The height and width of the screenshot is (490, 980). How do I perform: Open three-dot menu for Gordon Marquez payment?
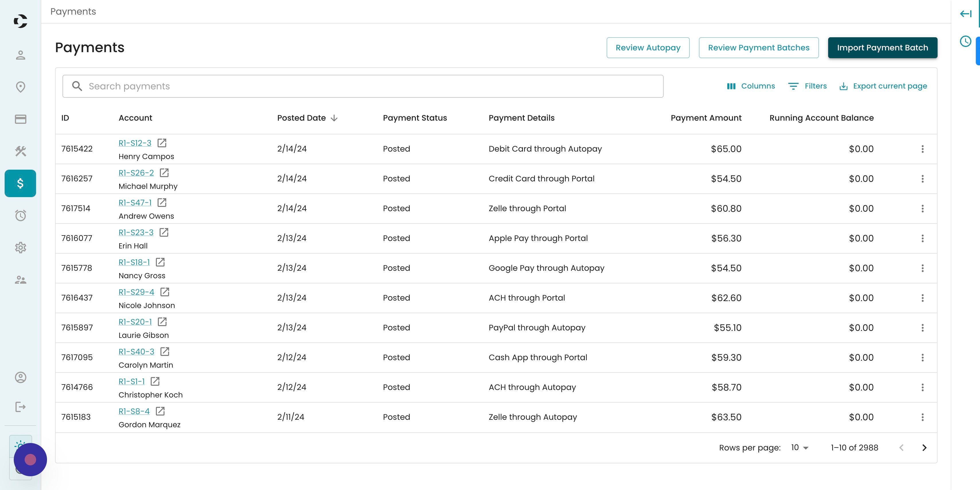[922, 417]
